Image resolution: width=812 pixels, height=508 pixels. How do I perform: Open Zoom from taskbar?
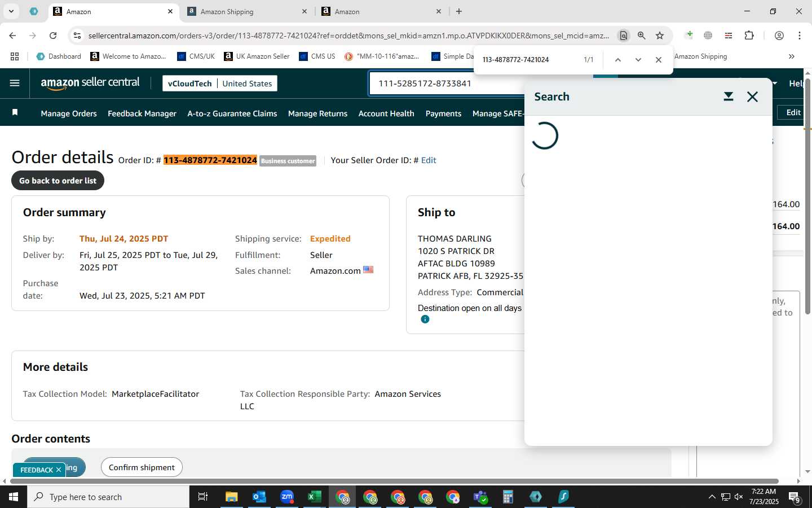click(287, 497)
